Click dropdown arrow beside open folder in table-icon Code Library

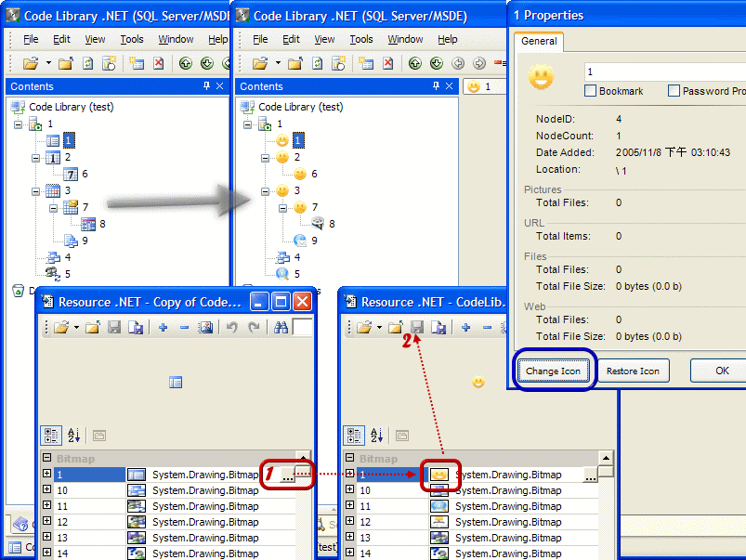point(48,63)
